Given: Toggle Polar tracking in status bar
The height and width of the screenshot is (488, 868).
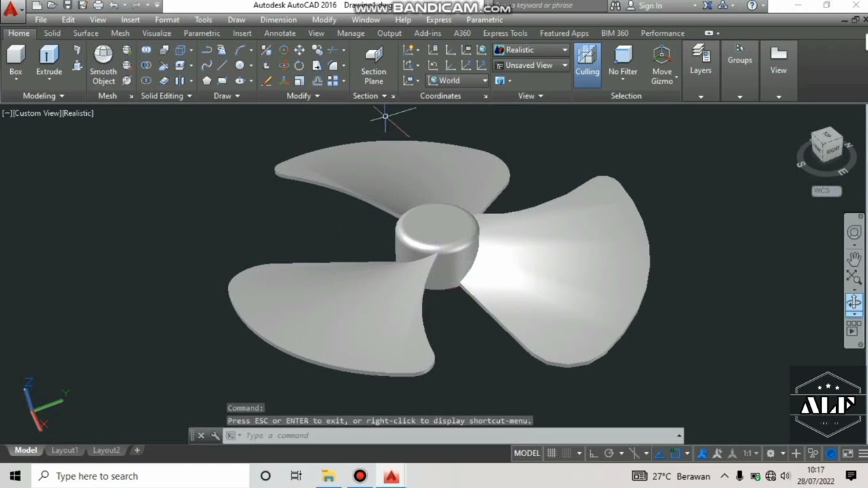Looking at the screenshot, I should tap(609, 453).
